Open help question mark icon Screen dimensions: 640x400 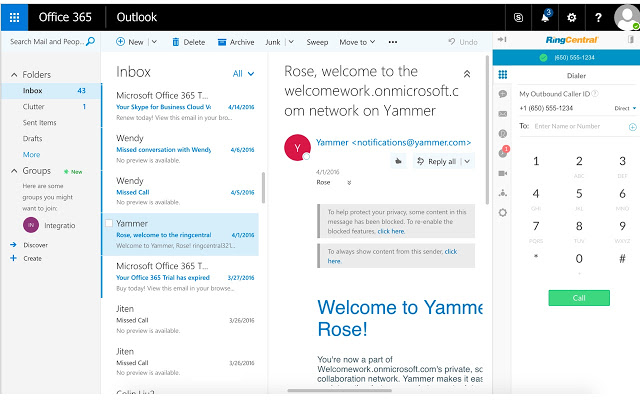(598, 18)
